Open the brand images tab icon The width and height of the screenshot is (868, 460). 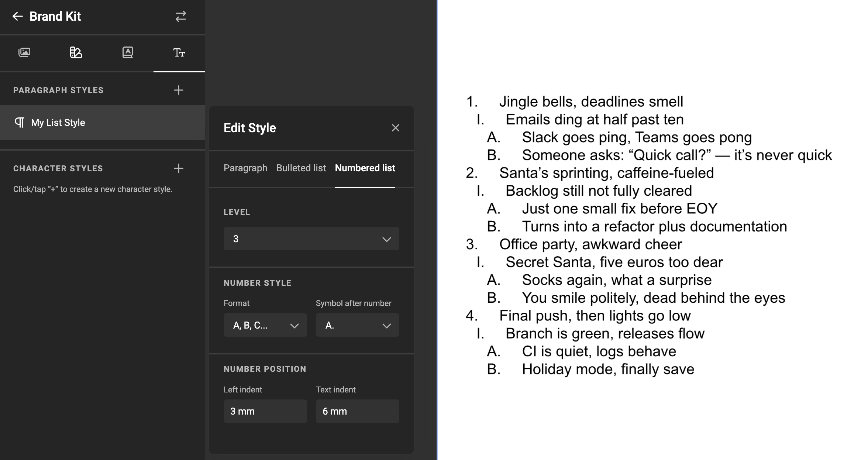tap(24, 53)
